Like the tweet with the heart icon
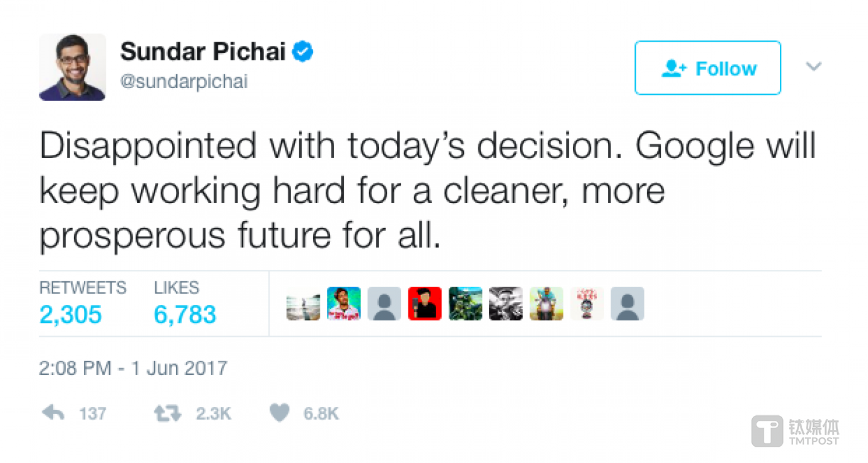This screenshot has width=868, height=463. pos(279,414)
